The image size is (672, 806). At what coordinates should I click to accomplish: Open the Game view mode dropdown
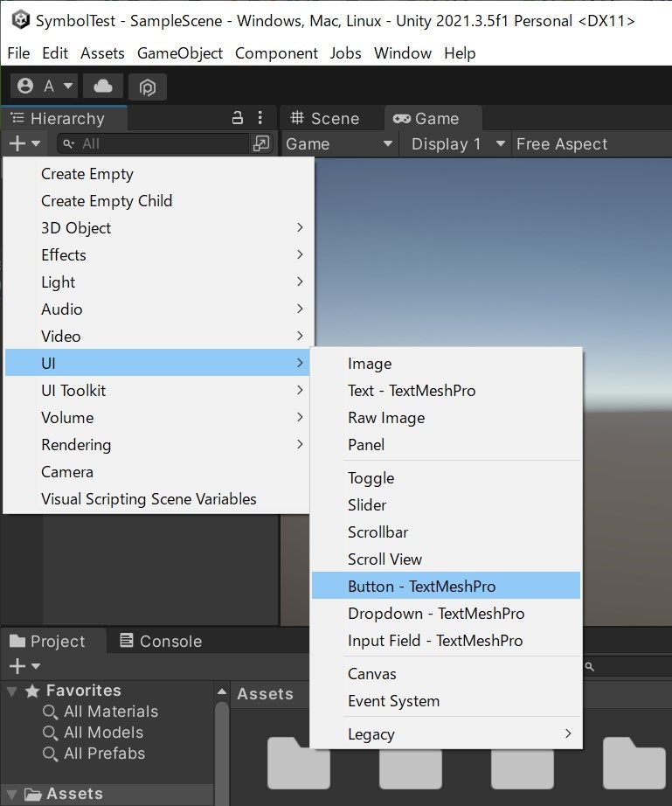[x=339, y=144]
